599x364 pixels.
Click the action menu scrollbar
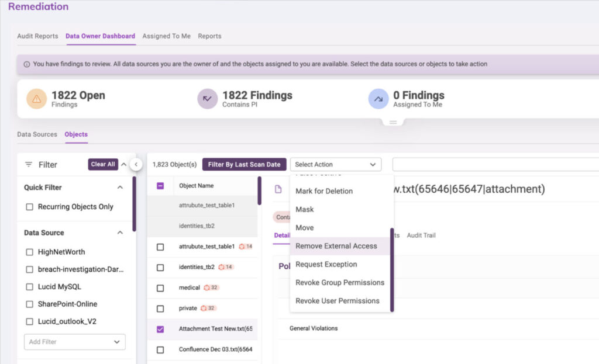point(392,270)
